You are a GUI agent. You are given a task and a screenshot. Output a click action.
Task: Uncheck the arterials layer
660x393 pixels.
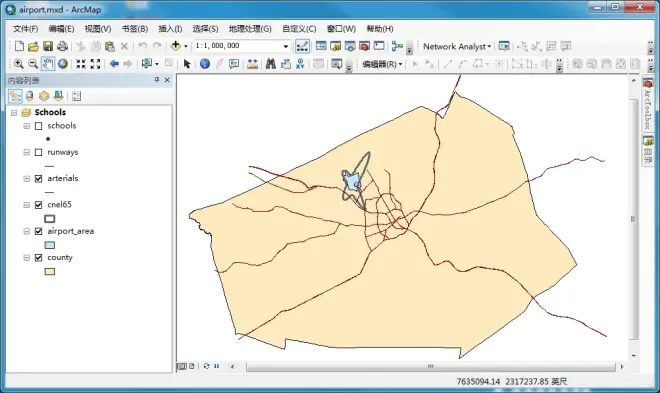click(x=39, y=179)
